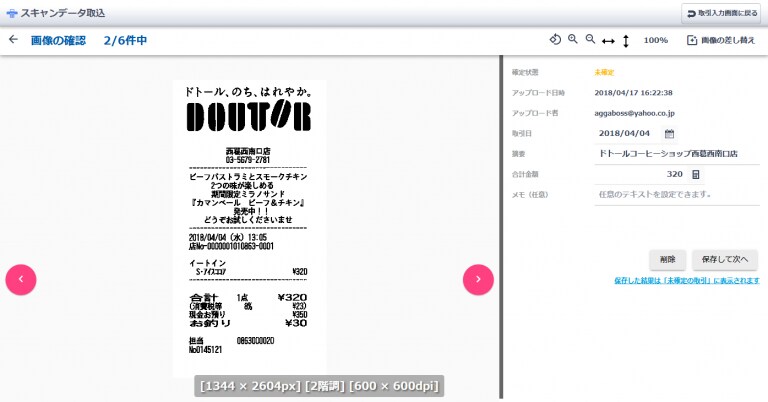Click the 合計金額 amount field
Screen dimensions: 768x402
point(640,174)
